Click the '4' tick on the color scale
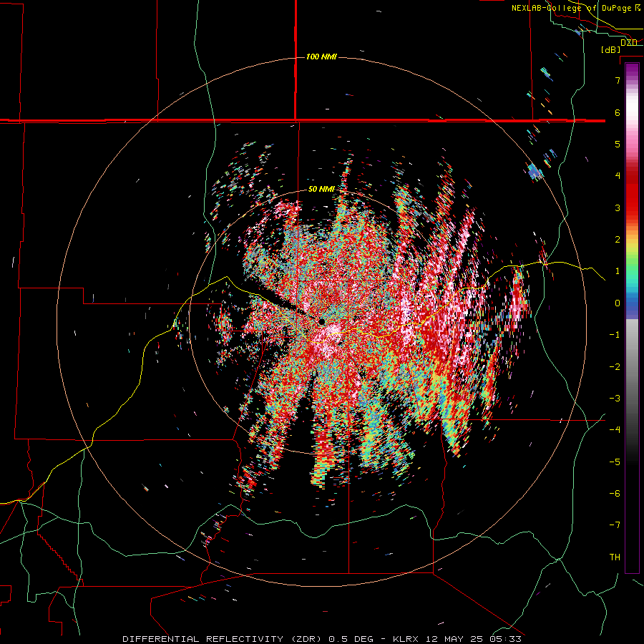644x644 pixels. point(618,176)
